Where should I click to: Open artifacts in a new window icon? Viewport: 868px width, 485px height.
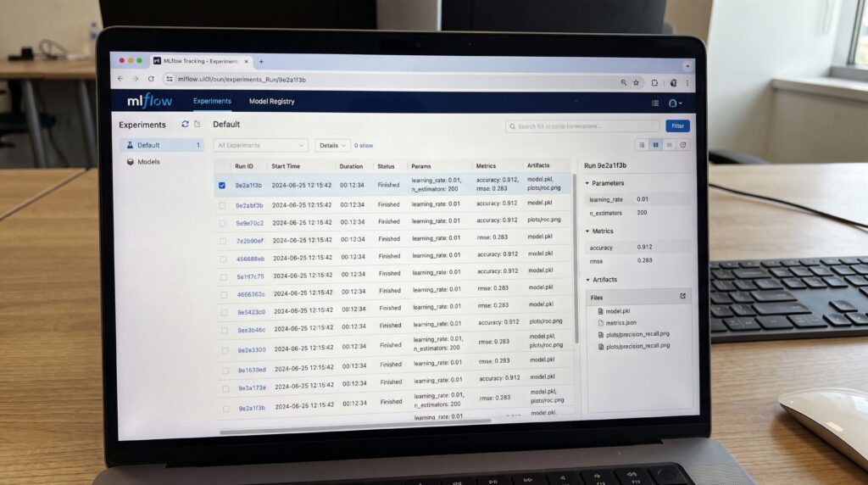tap(682, 296)
